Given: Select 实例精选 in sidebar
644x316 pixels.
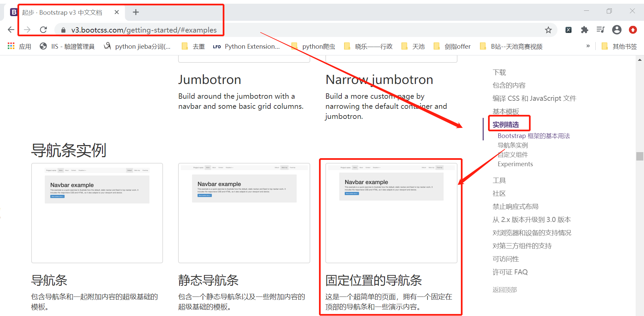Looking at the screenshot, I should [x=505, y=125].
